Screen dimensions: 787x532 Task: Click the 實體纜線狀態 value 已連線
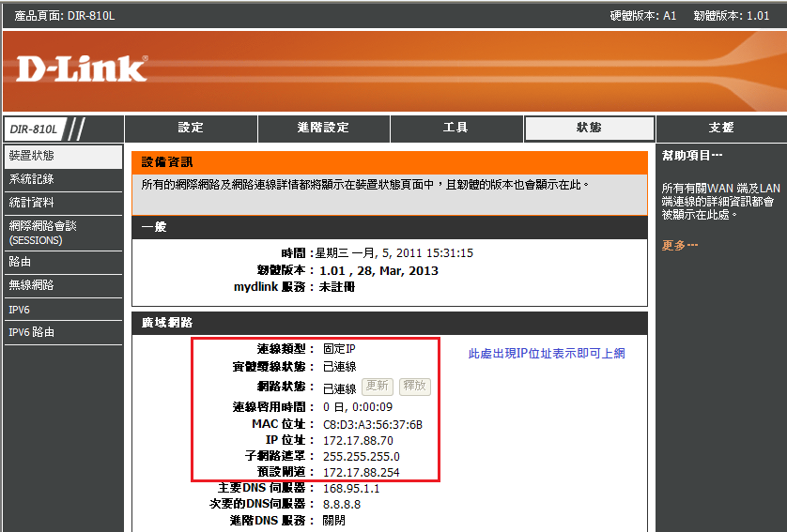(x=339, y=367)
